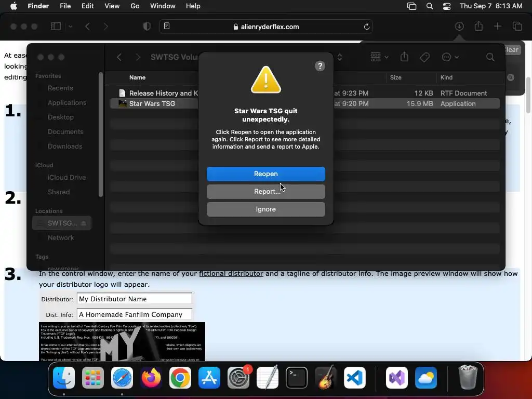The image size is (532, 399).
Task: Show Safari downloads
Action: 459,26
